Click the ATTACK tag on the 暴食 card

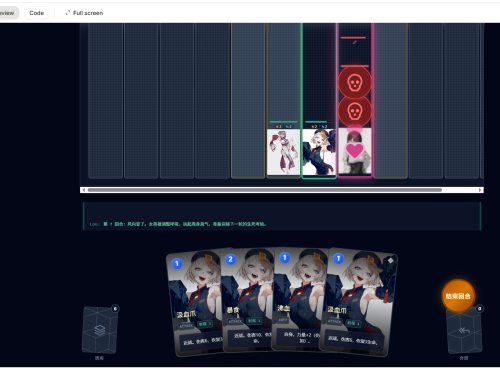[235, 321]
